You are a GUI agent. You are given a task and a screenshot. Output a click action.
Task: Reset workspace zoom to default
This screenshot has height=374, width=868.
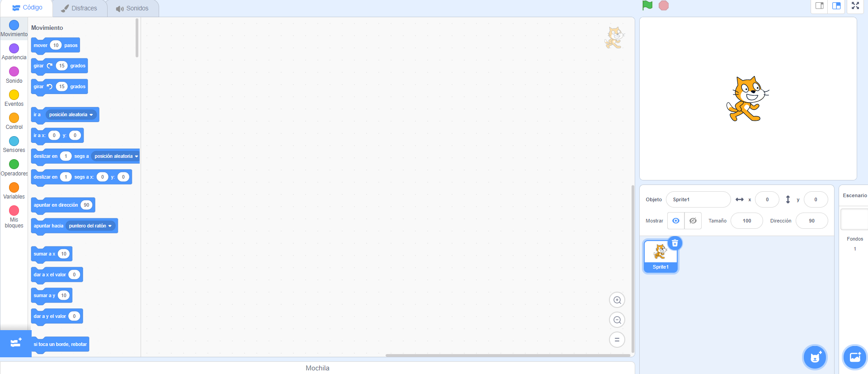pyautogui.click(x=617, y=340)
